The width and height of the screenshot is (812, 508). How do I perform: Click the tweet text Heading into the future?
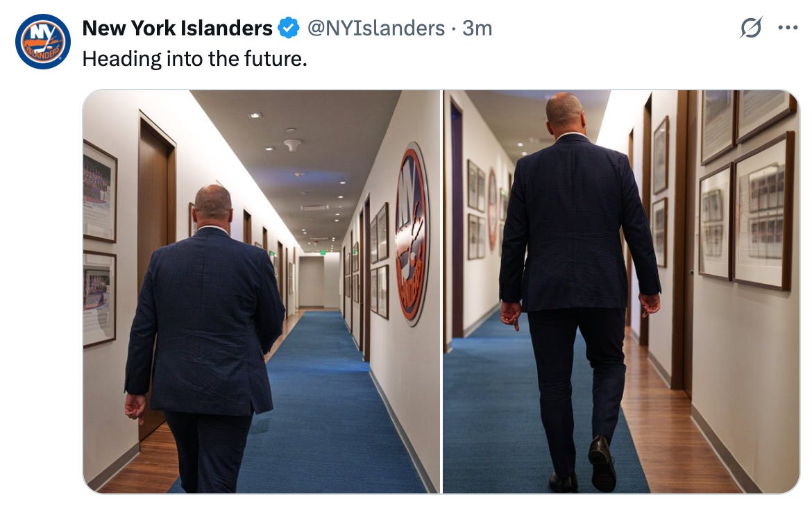195,58
